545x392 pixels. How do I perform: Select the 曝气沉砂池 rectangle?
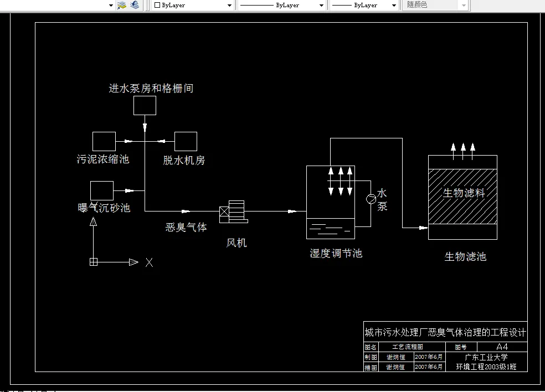pos(101,190)
